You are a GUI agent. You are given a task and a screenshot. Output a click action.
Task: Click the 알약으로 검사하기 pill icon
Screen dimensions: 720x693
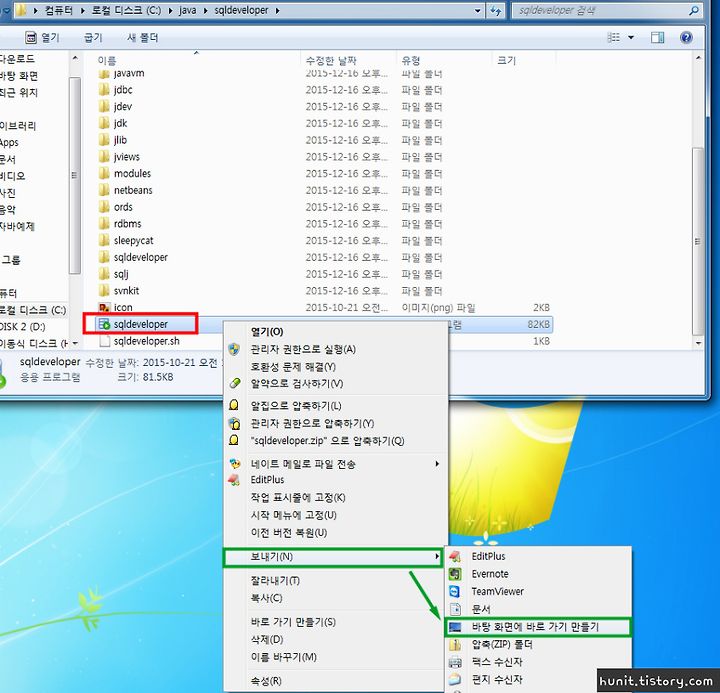pyautogui.click(x=235, y=383)
